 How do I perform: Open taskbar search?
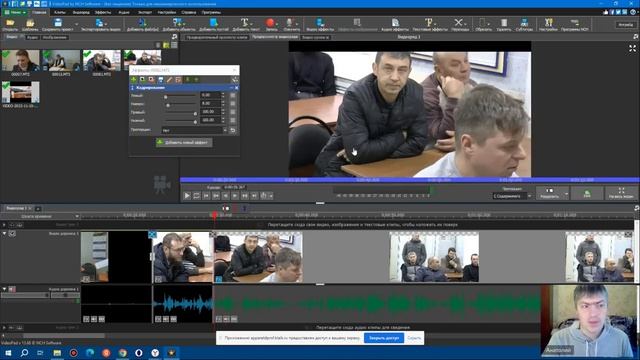pyautogui.click(x=24, y=353)
